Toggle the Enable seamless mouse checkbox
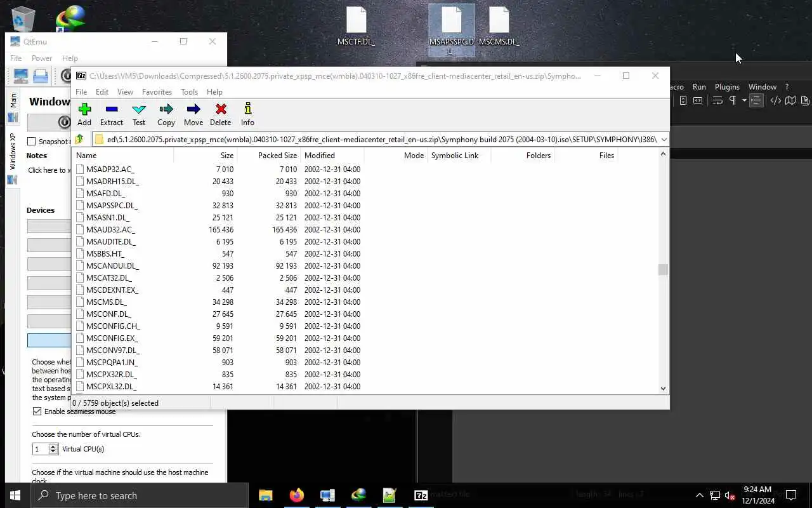Viewport: 812px width, 508px height. (37, 411)
